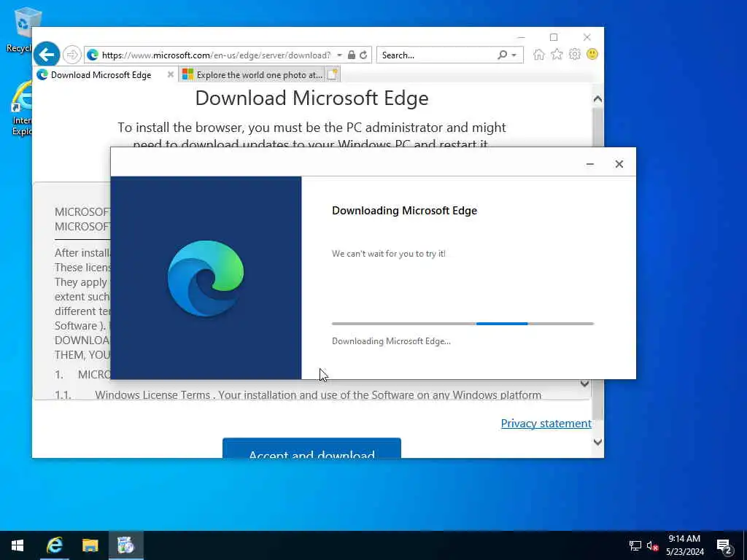
Task: Click the Download Microsoft Edge page heading
Action: 311,98
